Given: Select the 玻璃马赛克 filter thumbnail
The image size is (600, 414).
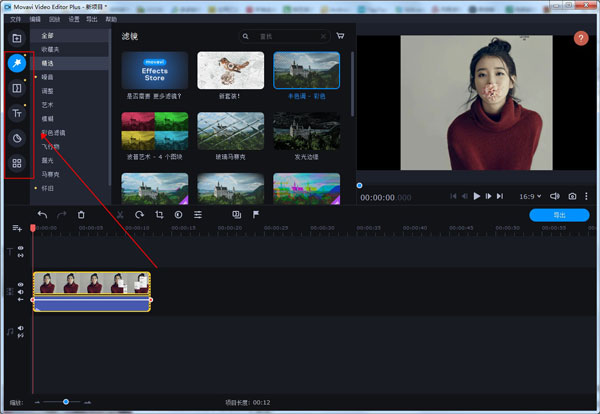Looking at the screenshot, I should 230,130.
